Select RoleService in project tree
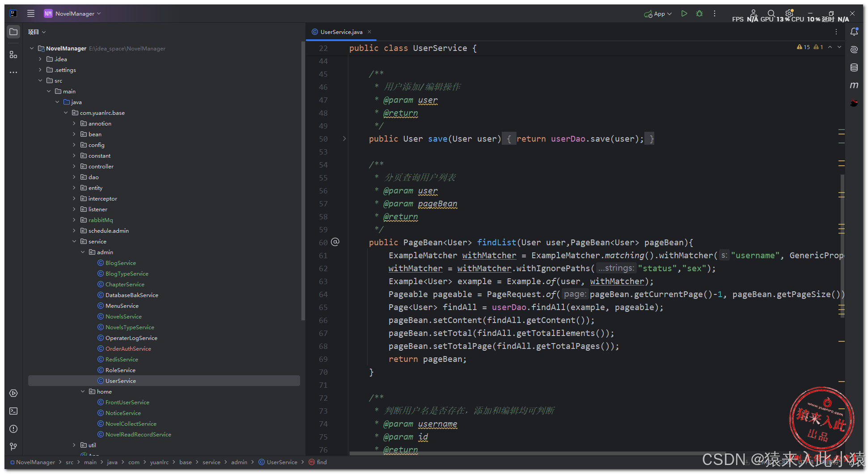868x474 pixels. [120, 370]
